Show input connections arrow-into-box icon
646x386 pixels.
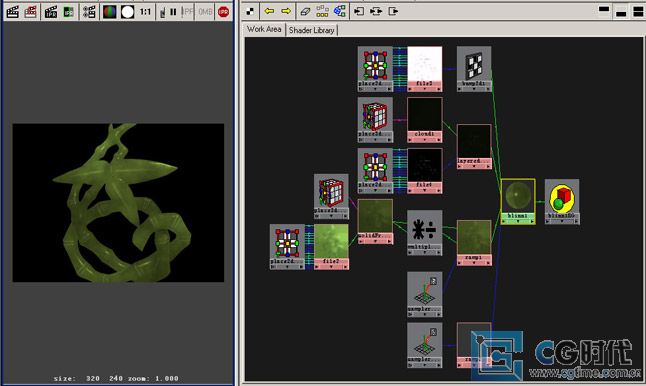click(359, 11)
